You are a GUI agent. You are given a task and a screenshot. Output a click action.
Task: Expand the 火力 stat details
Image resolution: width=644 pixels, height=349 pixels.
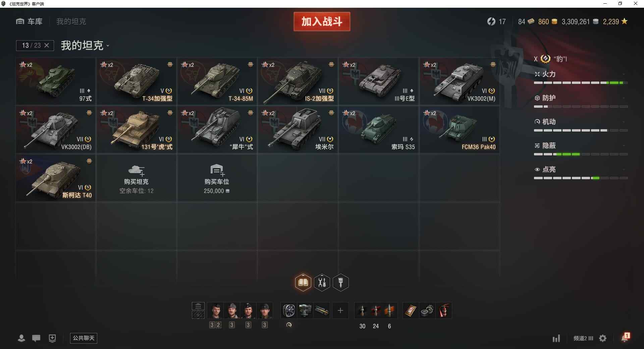click(x=581, y=74)
